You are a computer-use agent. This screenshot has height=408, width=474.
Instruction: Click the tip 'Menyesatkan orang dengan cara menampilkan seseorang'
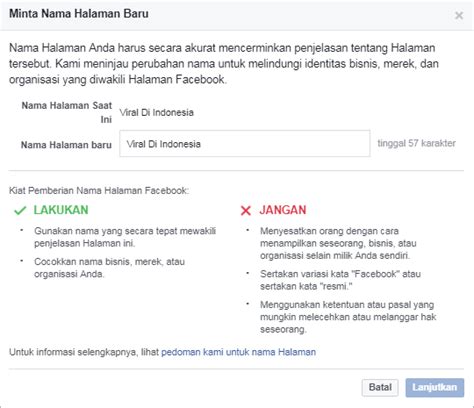pos(338,243)
